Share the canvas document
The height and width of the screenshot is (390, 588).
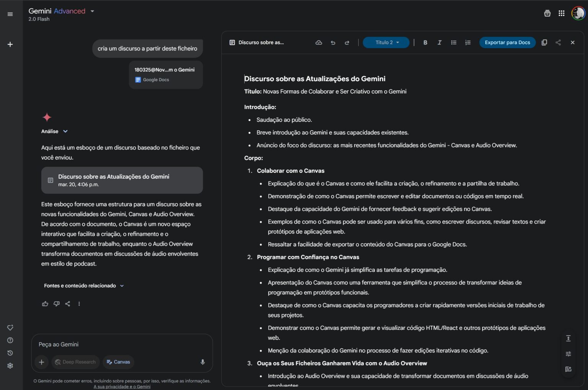coord(558,42)
